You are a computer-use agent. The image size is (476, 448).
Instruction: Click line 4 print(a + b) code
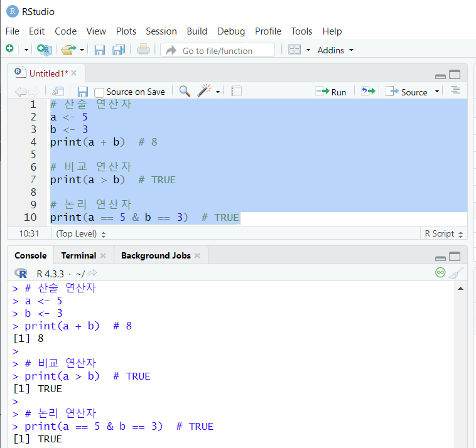pos(87,142)
